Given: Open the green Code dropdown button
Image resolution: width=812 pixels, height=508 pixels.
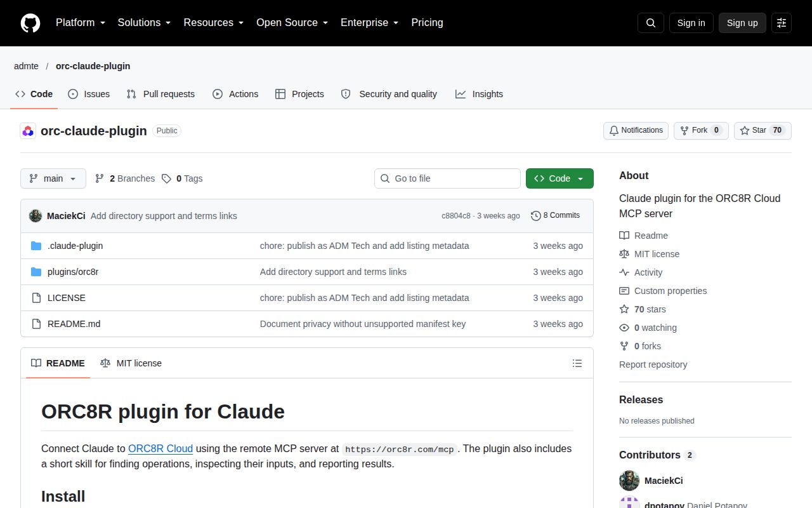Looking at the screenshot, I should coord(560,178).
